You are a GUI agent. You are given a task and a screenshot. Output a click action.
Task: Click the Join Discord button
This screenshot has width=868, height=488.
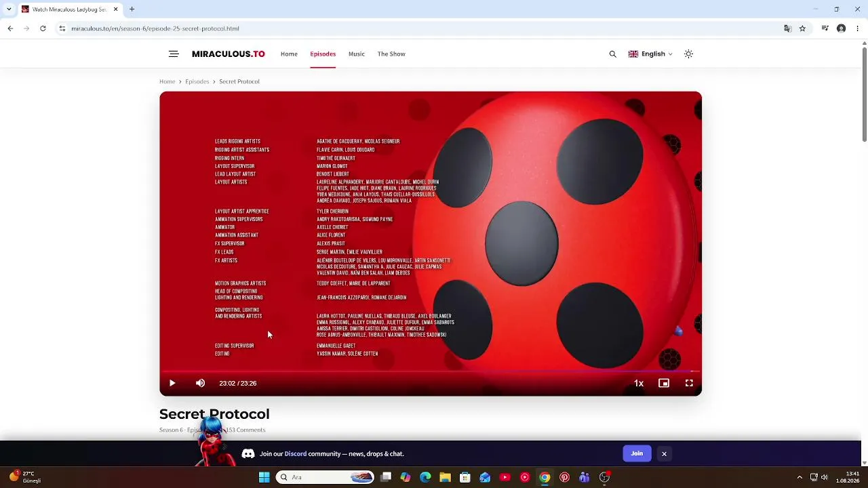click(637, 453)
